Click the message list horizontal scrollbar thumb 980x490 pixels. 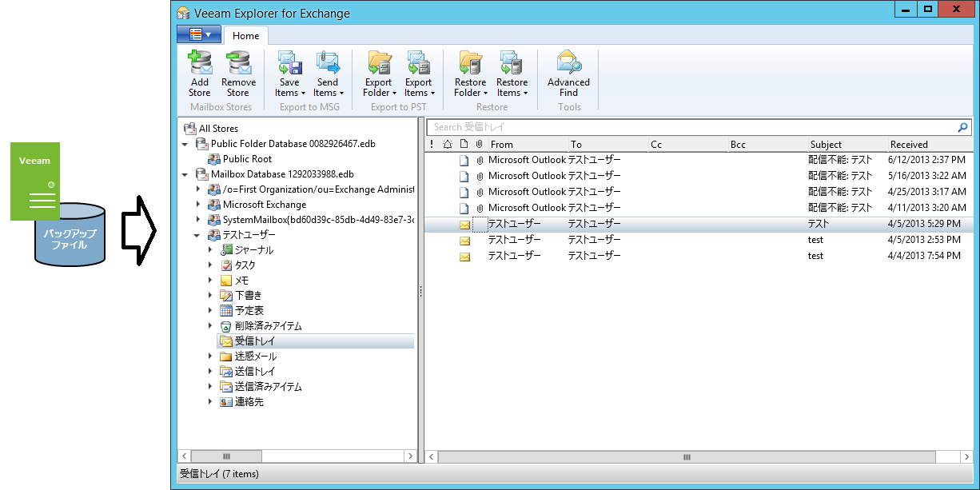687,456
